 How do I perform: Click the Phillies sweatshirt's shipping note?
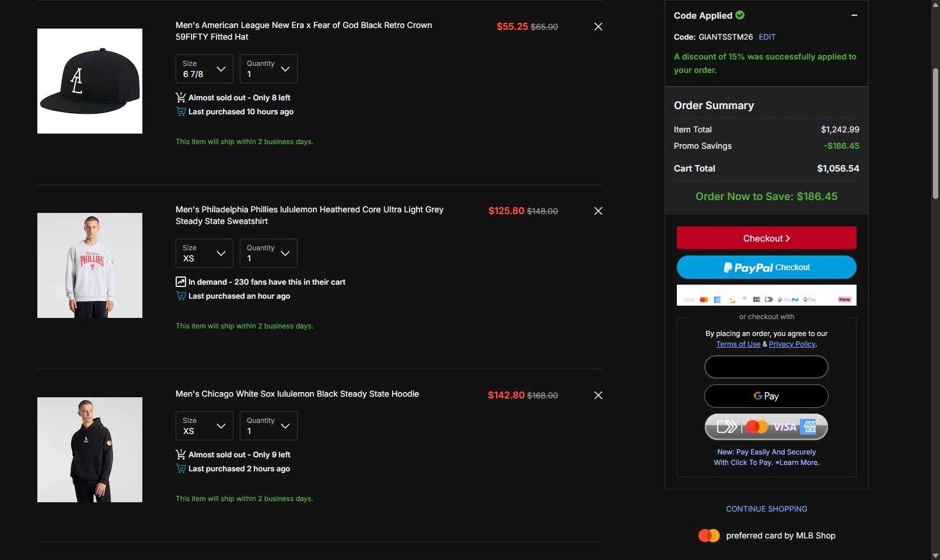point(244,326)
